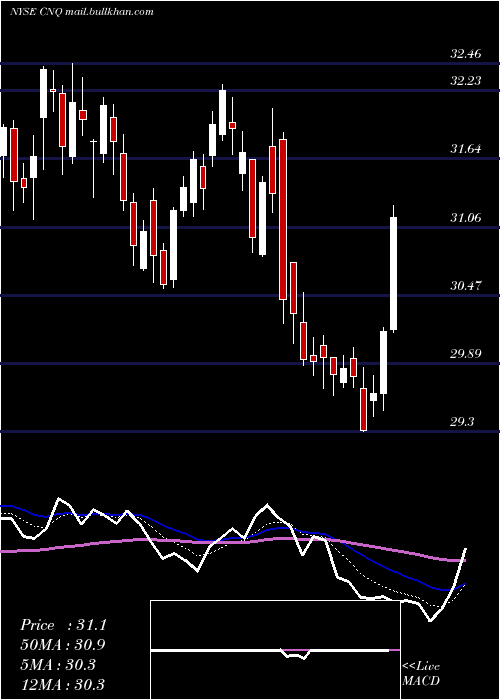
Task: Click the 32.46 price level label
Action: point(466,54)
